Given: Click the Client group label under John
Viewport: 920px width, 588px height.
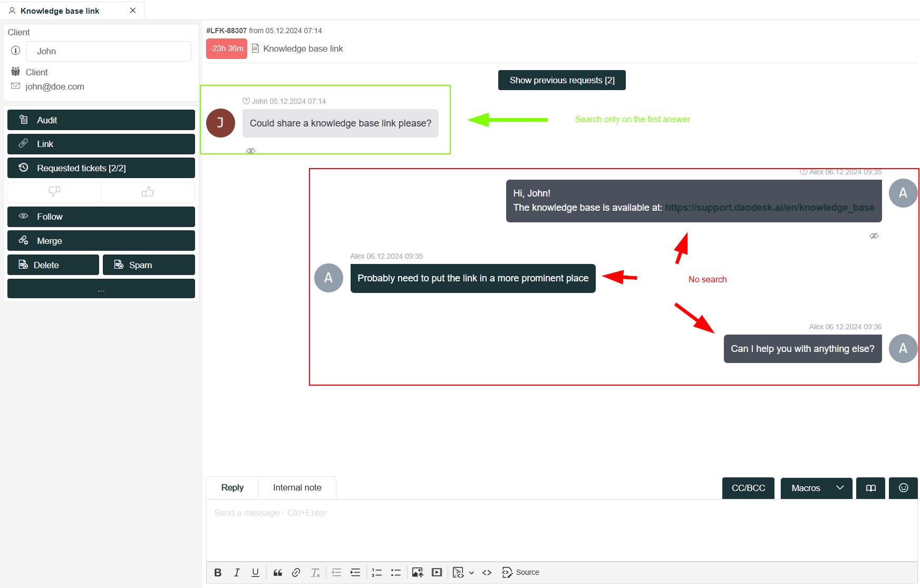Looking at the screenshot, I should (x=37, y=72).
